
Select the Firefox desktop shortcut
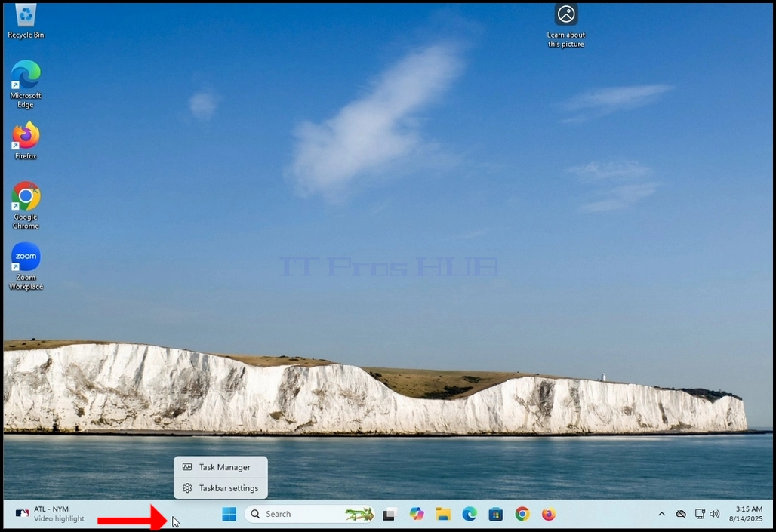26,140
